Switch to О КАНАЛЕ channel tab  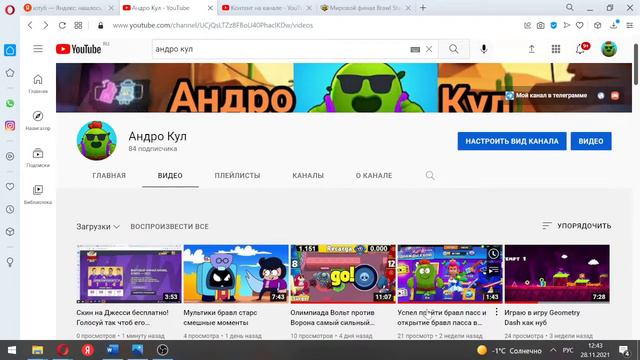(374, 176)
